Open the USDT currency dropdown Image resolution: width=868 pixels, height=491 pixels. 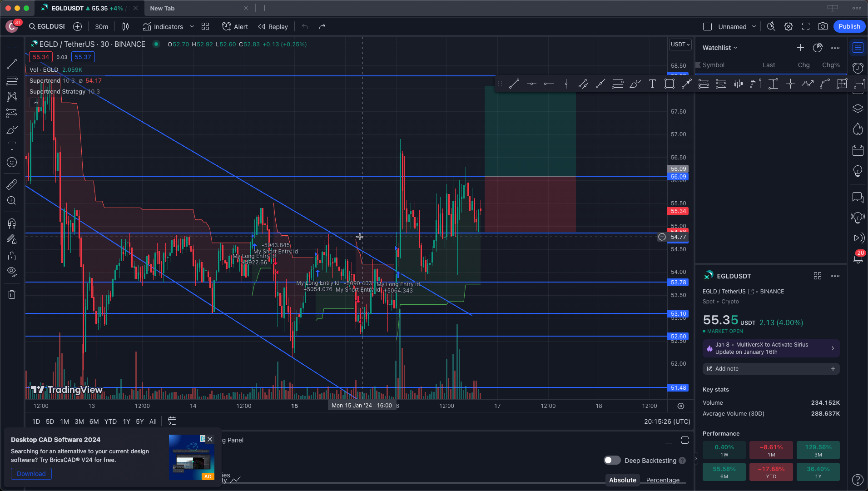coord(680,44)
